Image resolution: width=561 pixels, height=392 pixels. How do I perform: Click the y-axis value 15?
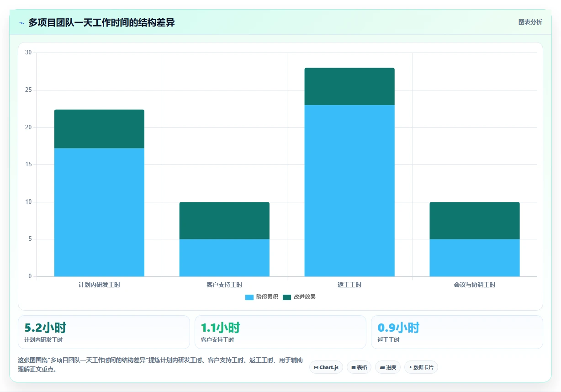point(28,164)
